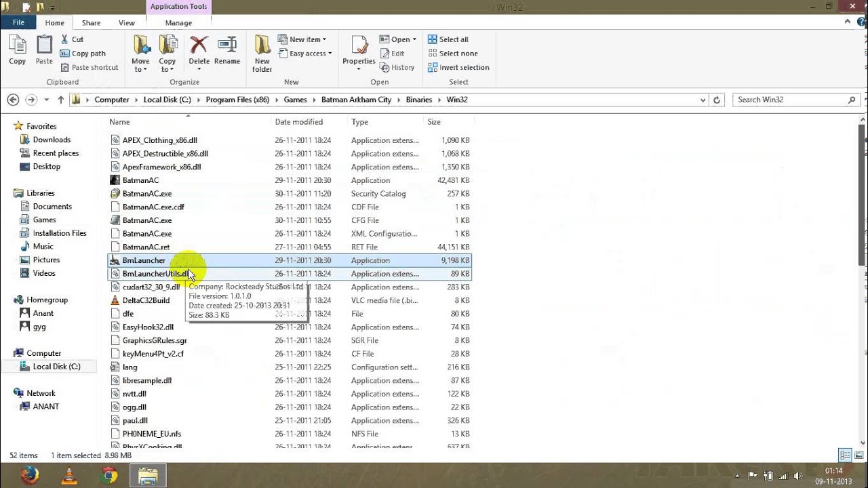This screenshot has height=488, width=868.
Task: Click Select none in ribbon
Action: point(452,54)
